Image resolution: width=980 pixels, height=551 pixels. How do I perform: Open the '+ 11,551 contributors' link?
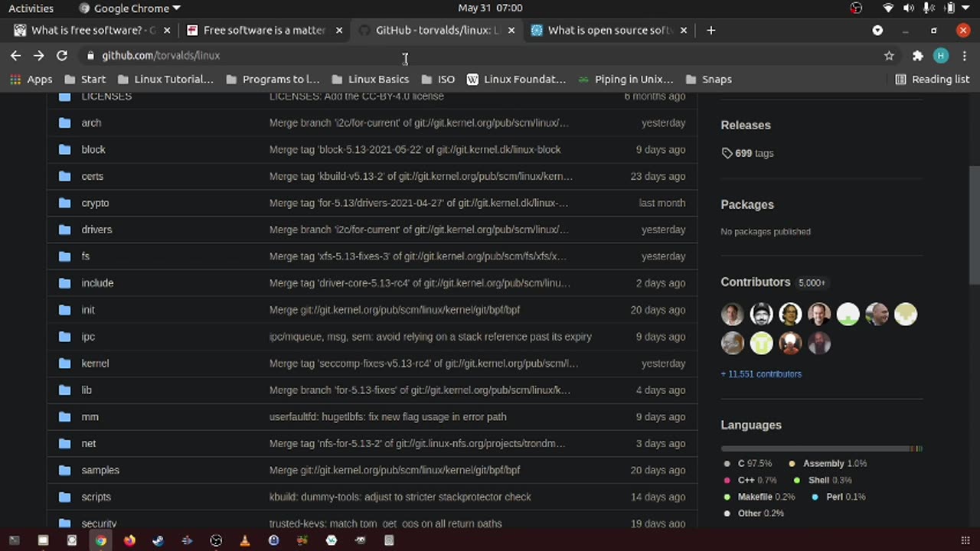[x=761, y=374]
